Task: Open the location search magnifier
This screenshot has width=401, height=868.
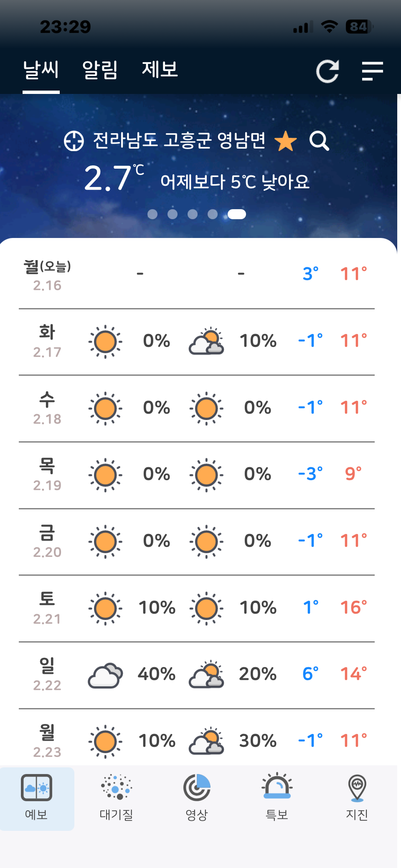Action: click(x=319, y=141)
